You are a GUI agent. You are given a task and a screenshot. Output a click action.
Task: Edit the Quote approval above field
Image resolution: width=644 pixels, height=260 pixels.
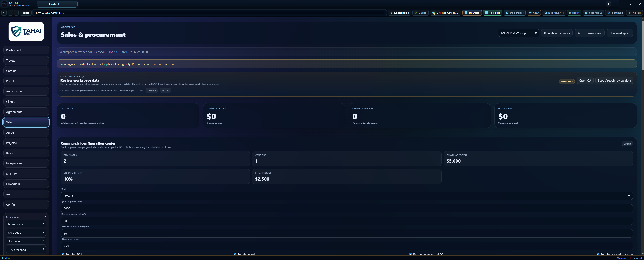coord(347,208)
